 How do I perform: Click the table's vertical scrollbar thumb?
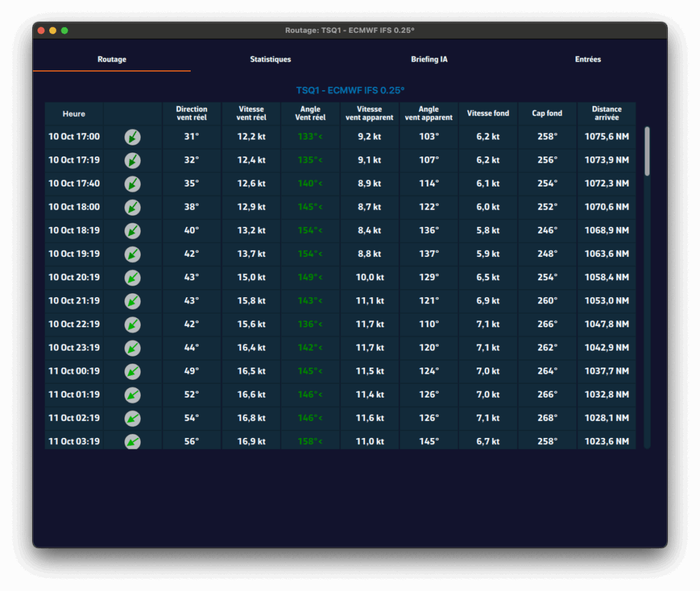[647, 151]
